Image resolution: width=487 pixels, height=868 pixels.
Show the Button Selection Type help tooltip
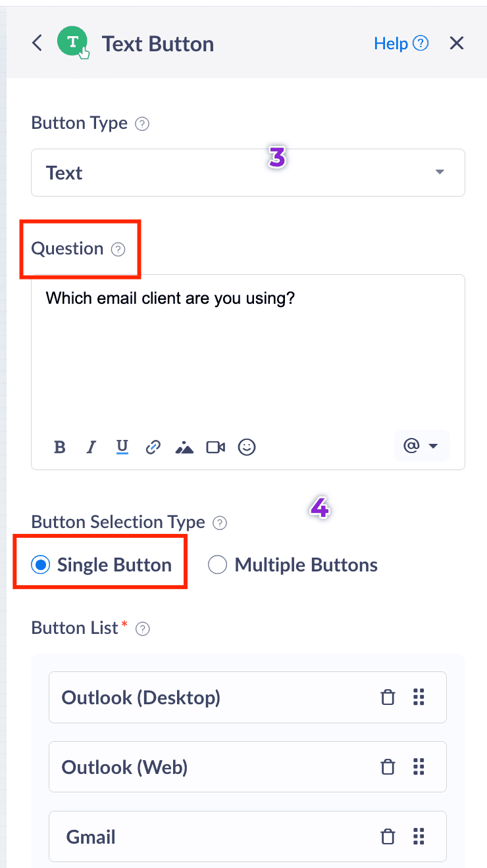pyautogui.click(x=221, y=523)
